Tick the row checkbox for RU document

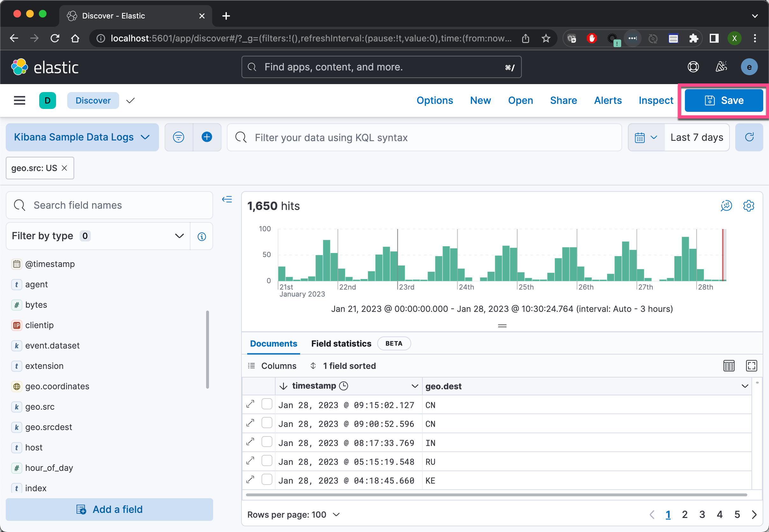coord(267,461)
